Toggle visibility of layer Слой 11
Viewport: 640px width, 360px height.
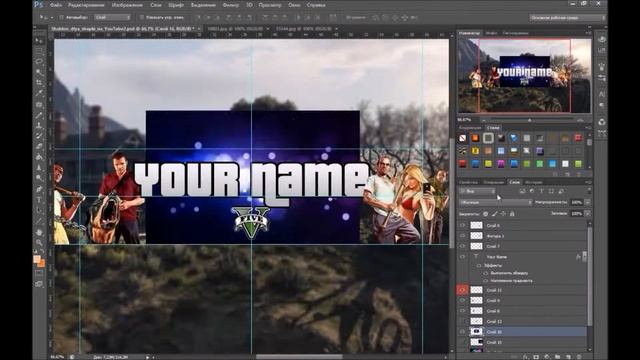pos(462,290)
